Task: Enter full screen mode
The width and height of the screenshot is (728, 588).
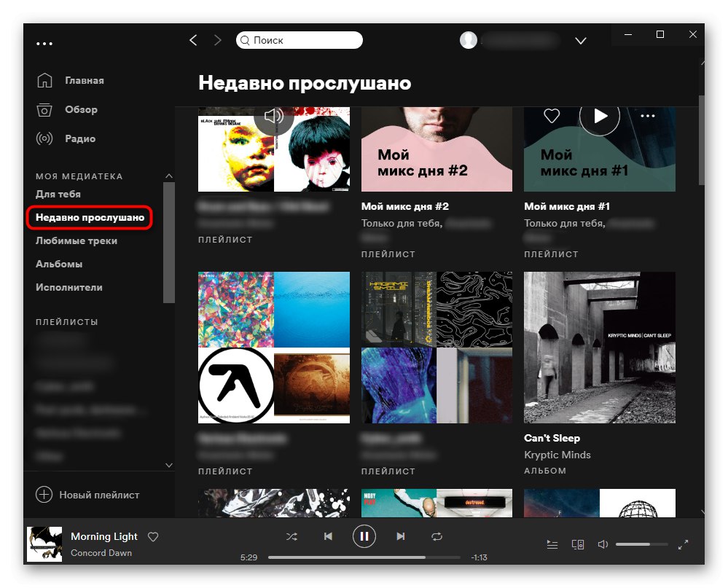Action: 683,544
